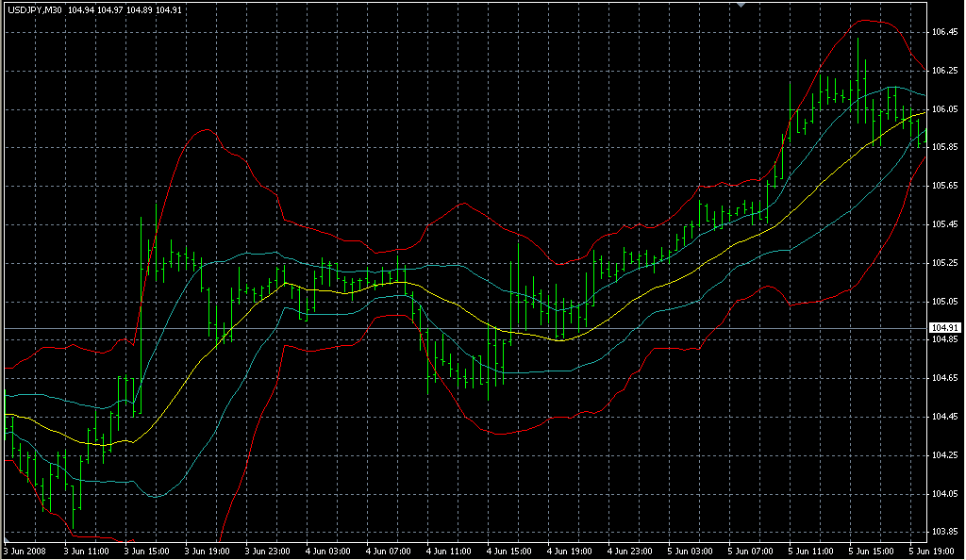Viewport: 966px width, 560px height.
Task: Click the chart shift triangle marker at top
Action: click(x=742, y=5)
